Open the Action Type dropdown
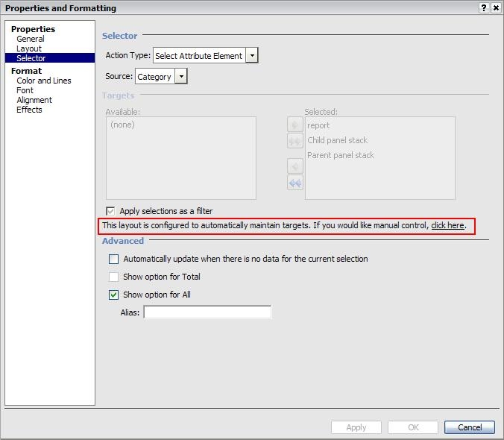 (x=252, y=56)
